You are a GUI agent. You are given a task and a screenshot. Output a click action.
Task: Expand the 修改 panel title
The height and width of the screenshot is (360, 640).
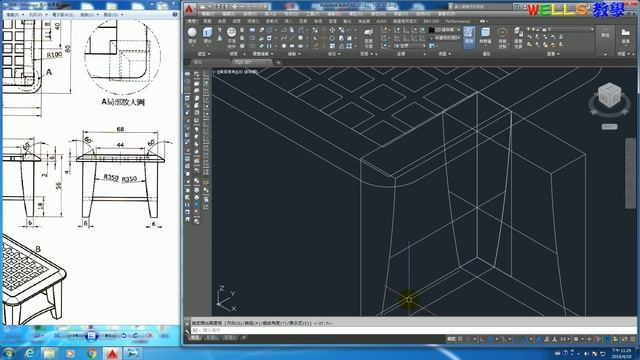coord(334,54)
